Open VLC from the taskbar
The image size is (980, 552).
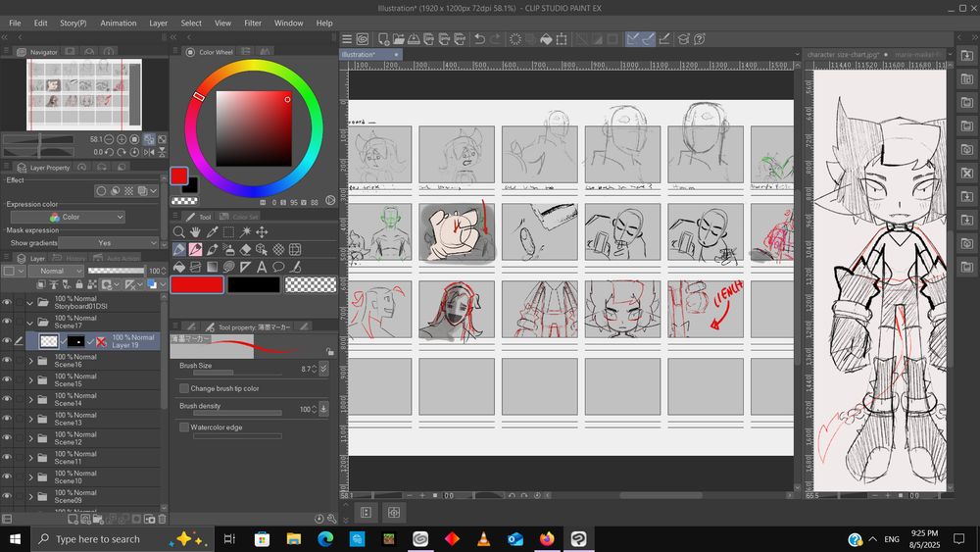pos(483,538)
